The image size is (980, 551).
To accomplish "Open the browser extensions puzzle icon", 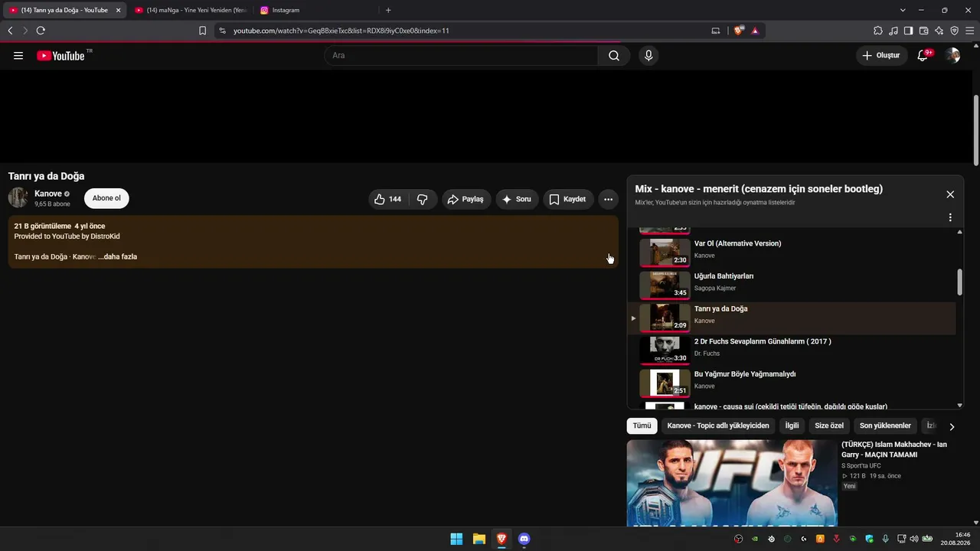I will click(x=878, y=31).
